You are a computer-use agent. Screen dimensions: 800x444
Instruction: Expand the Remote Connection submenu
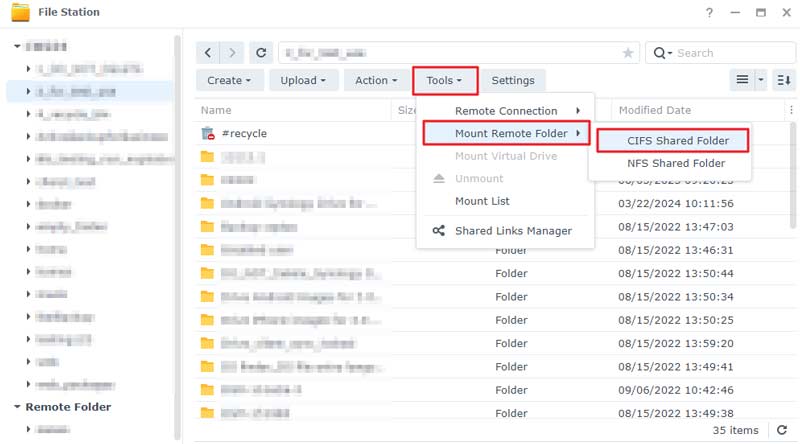505,111
